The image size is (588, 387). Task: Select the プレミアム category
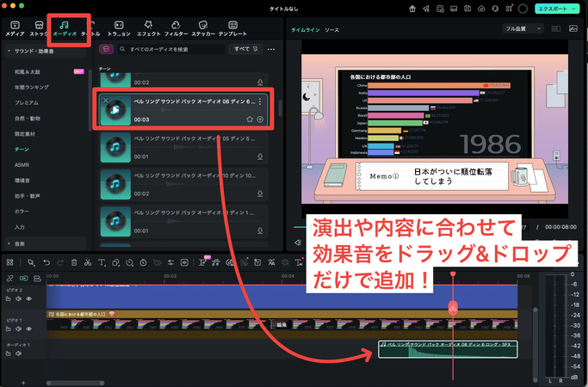pos(26,102)
